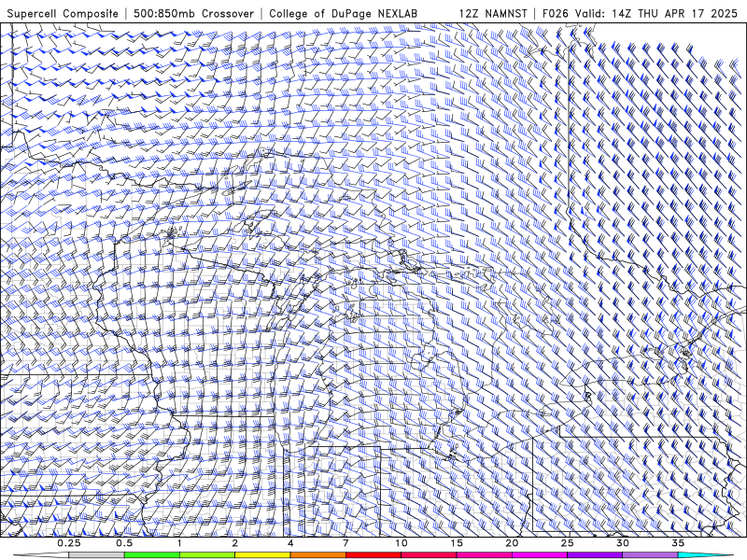
Task: Click the lavender 30–35 legend segment
Action: coord(650,555)
